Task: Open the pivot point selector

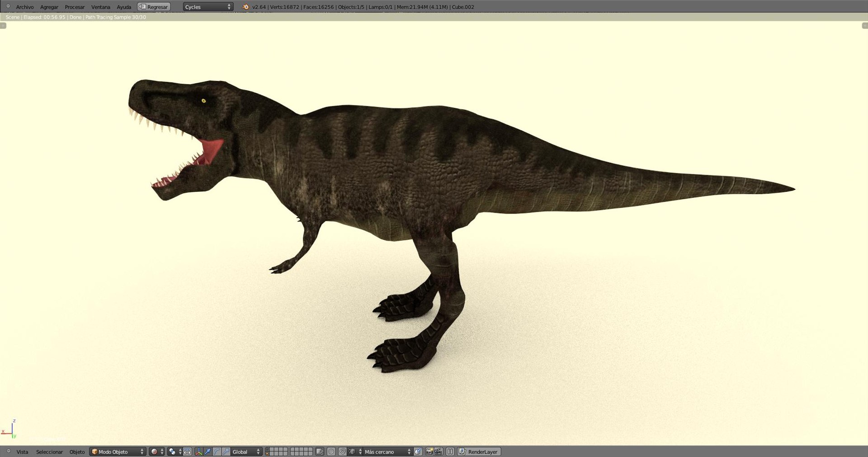Action: [175, 452]
